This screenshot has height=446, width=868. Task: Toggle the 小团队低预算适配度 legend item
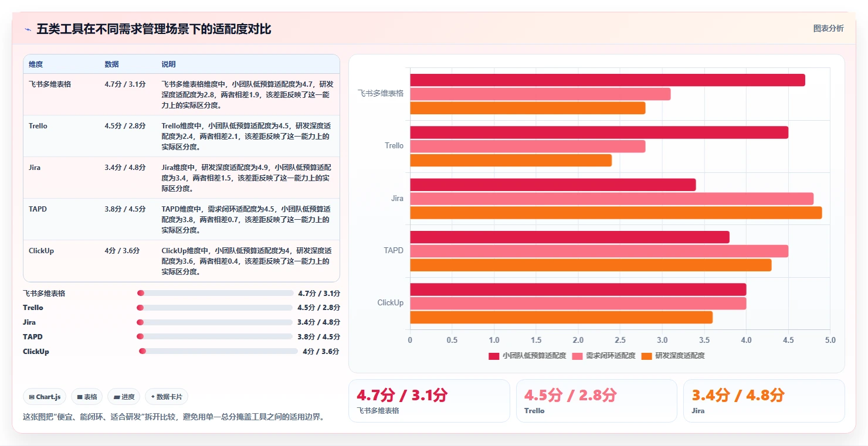(x=527, y=356)
